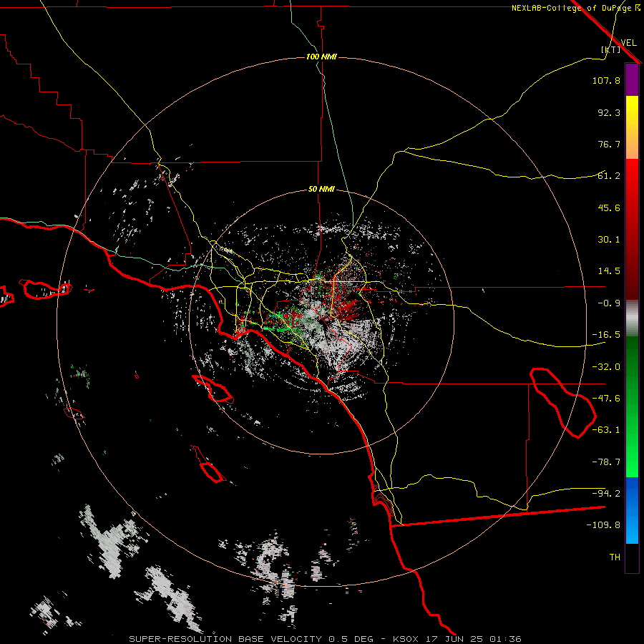The height and width of the screenshot is (644, 644).
Task: Click the -63.1 velocity scale value
Action: click(606, 430)
